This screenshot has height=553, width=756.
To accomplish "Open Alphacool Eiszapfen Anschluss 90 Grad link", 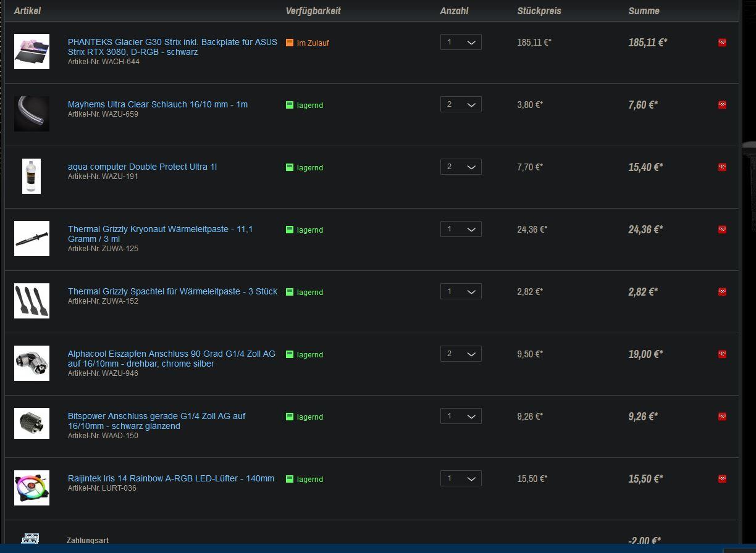I will (172, 359).
